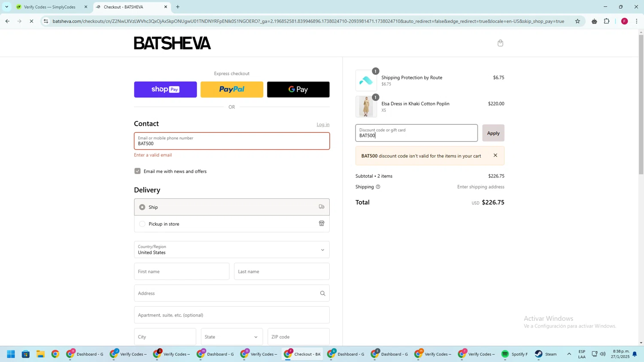Click the BATSHEVA logo

coord(172,43)
